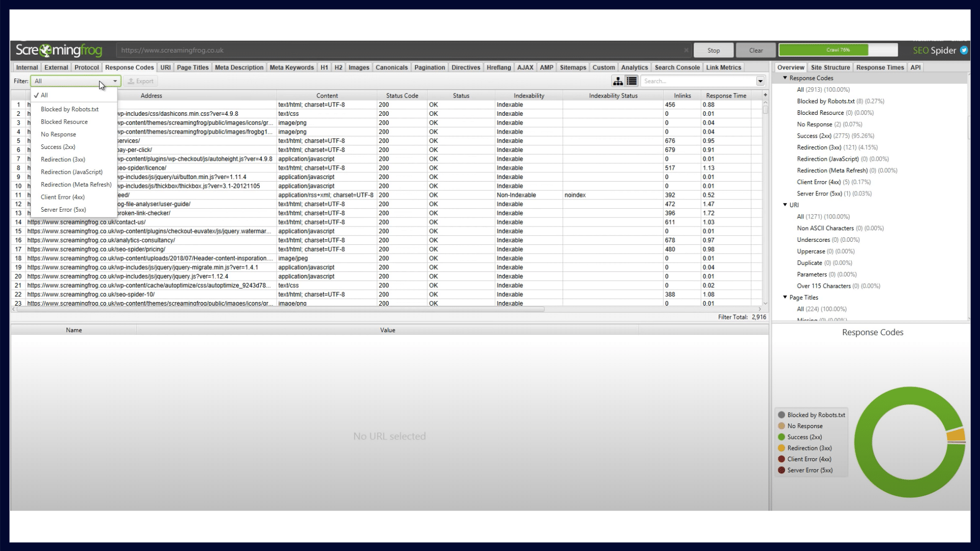
Task: Clear the URL bar with X icon
Action: coord(686,50)
